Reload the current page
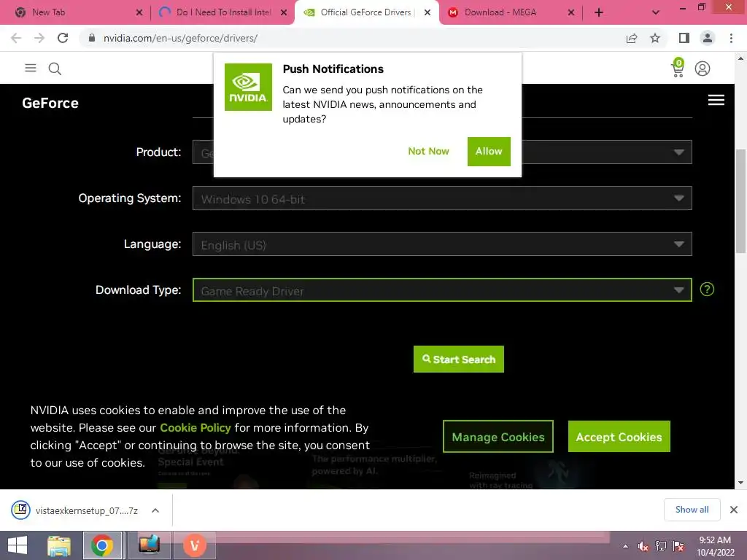The width and height of the screenshot is (747, 560). click(63, 38)
